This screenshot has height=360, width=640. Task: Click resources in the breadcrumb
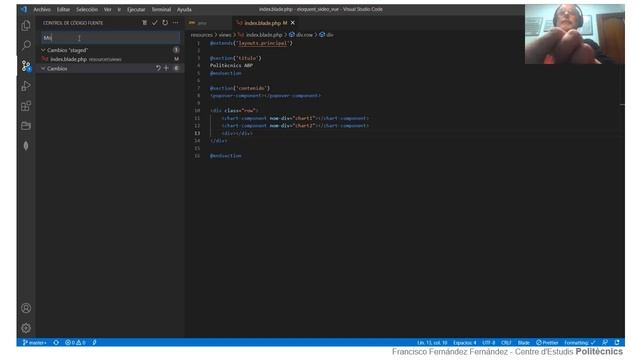click(x=202, y=35)
